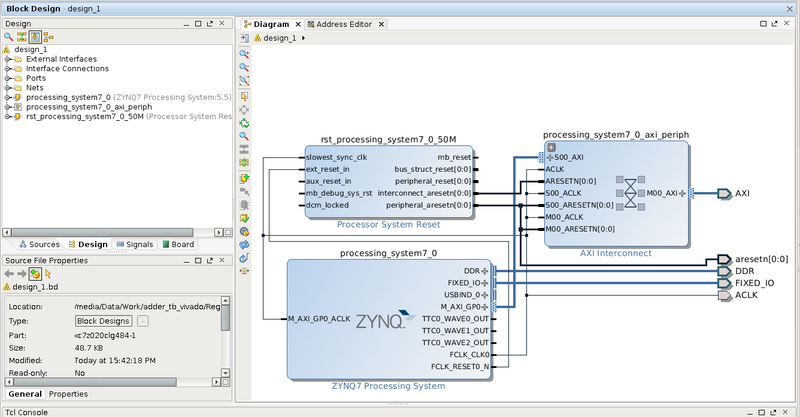Open the Sources tab
800x417 pixels.
[38, 244]
